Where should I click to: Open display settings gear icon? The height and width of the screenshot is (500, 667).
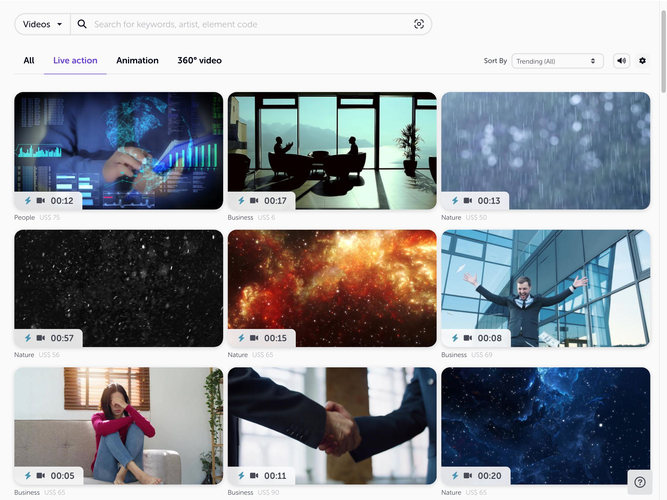tap(643, 61)
